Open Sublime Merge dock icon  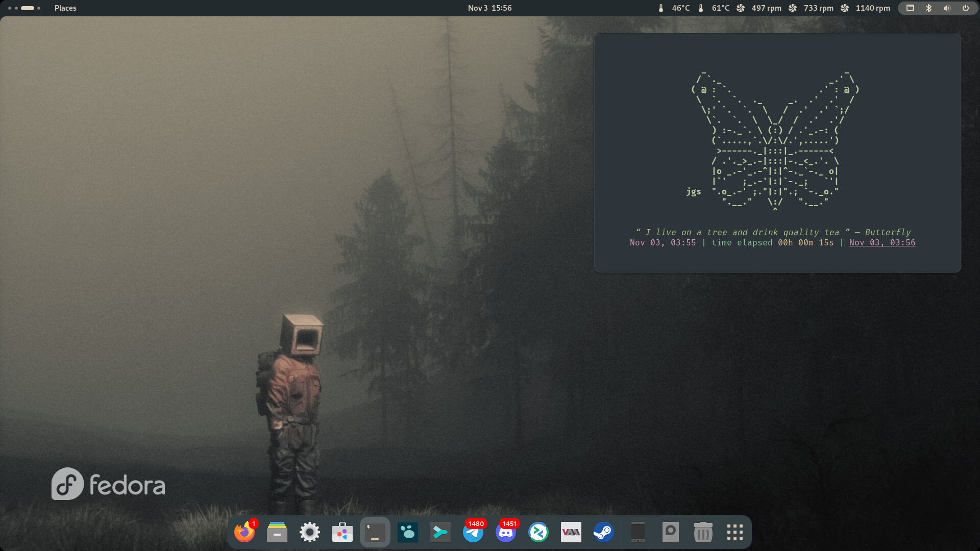(x=440, y=533)
